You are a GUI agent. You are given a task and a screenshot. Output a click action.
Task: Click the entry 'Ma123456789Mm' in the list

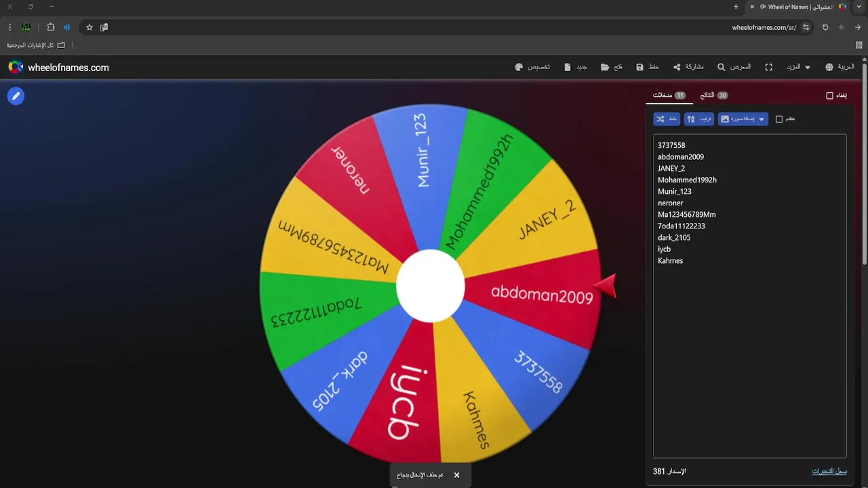pos(687,215)
